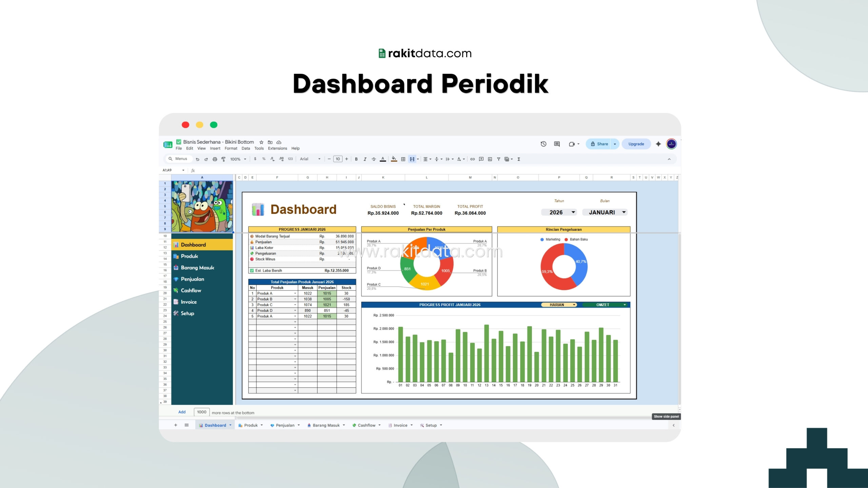The height and width of the screenshot is (488, 868).
Task: Click the Gemini sparkle icon
Action: tap(658, 144)
